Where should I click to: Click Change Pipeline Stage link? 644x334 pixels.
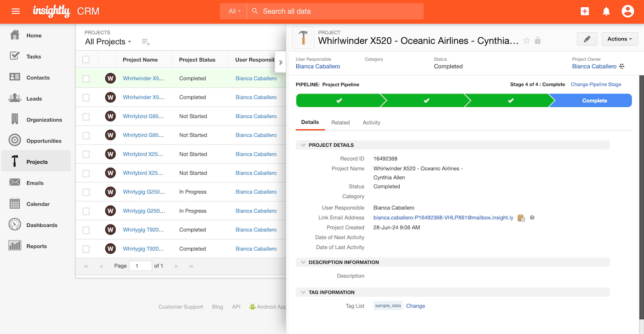(596, 84)
